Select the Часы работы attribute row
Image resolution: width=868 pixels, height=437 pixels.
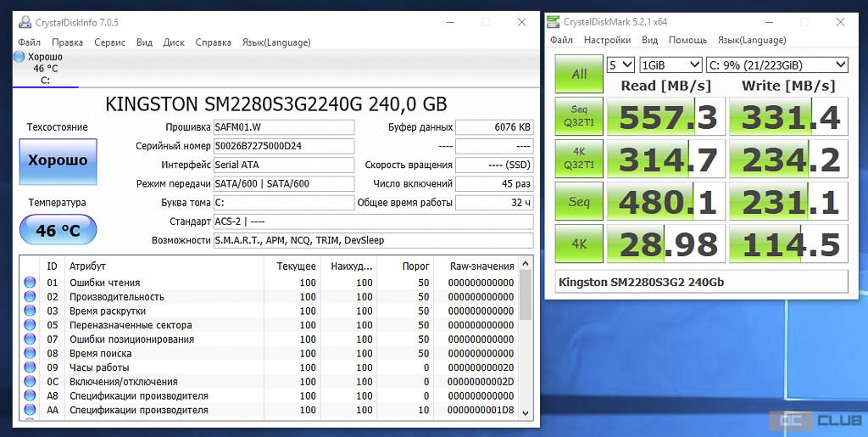tap(270, 367)
